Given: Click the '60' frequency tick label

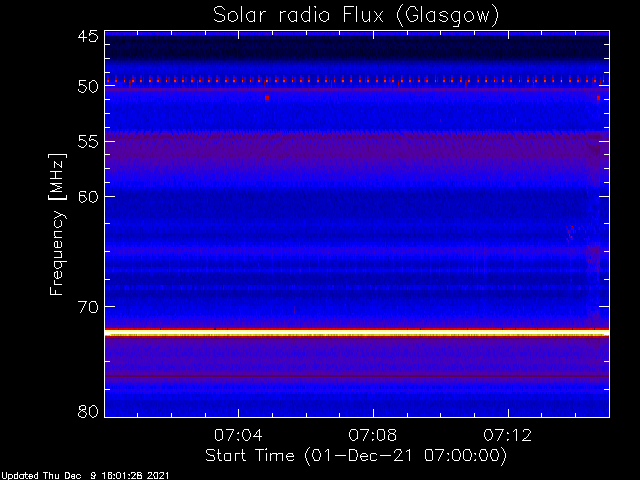Looking at the screenshot, I should (88, 196).
